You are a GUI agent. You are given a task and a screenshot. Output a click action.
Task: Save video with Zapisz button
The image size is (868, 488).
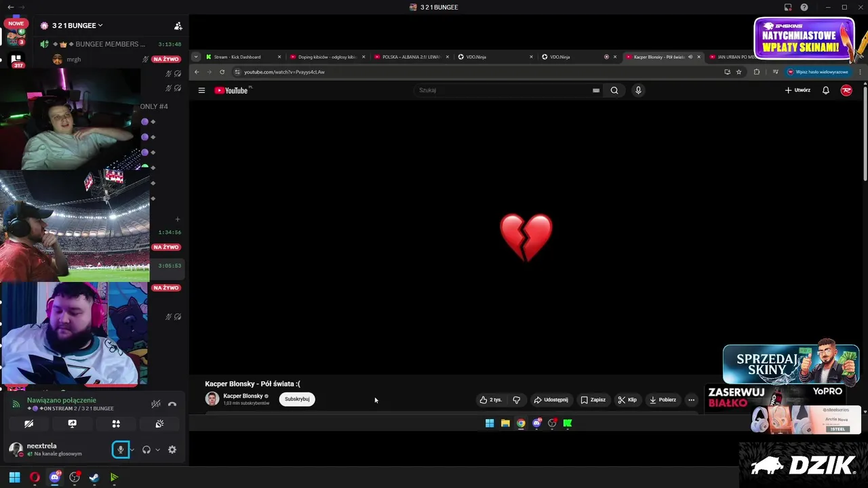coord(593,400)
